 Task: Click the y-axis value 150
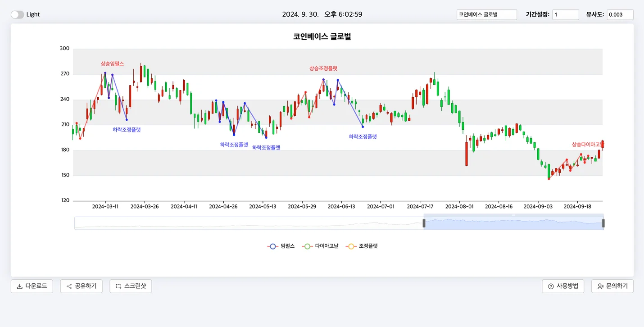pyautogui.click(x=64, y=175)
